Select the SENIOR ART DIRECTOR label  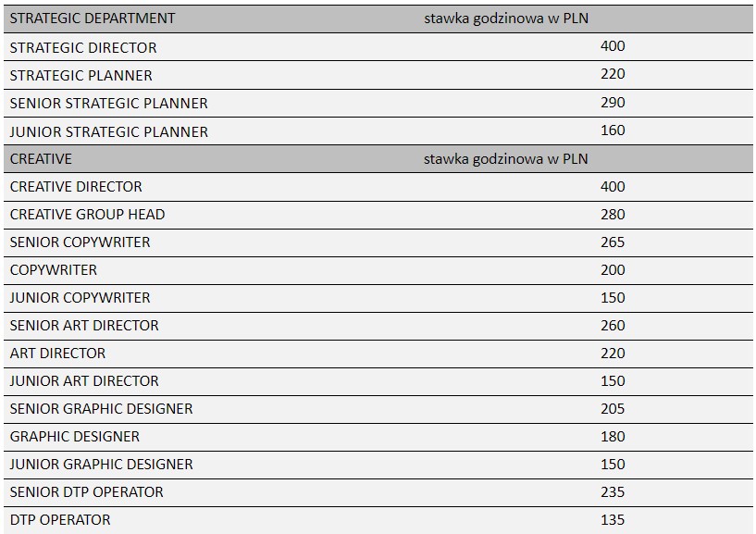pos(84,325)
